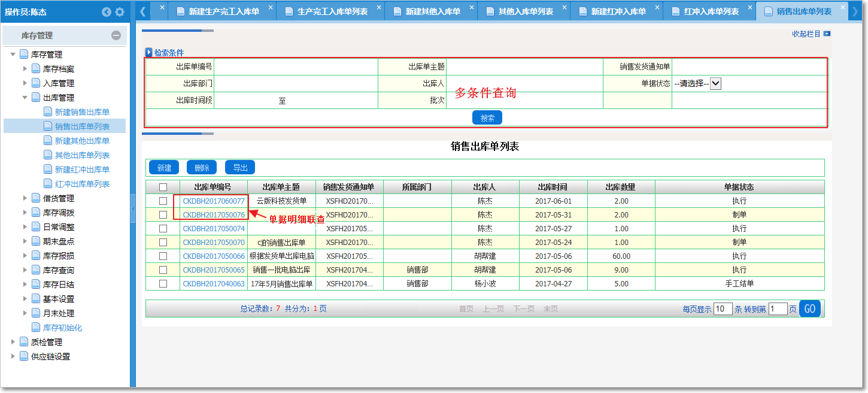The image size is (868, 393).
Task: Click the back arrow icon beside the gear
Action: [107, 12]
